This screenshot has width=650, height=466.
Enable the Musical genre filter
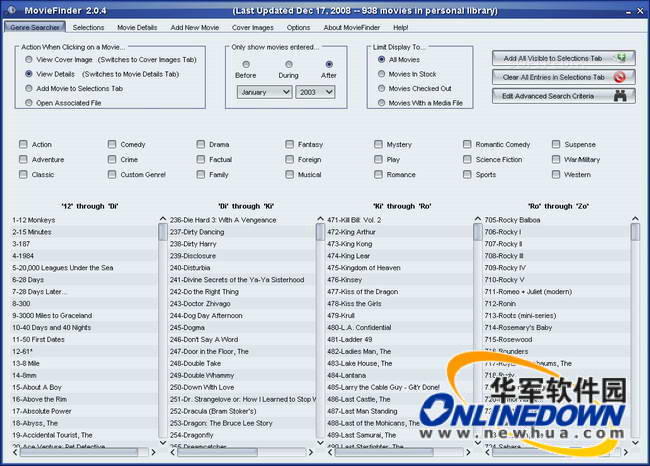coord(289,175)
